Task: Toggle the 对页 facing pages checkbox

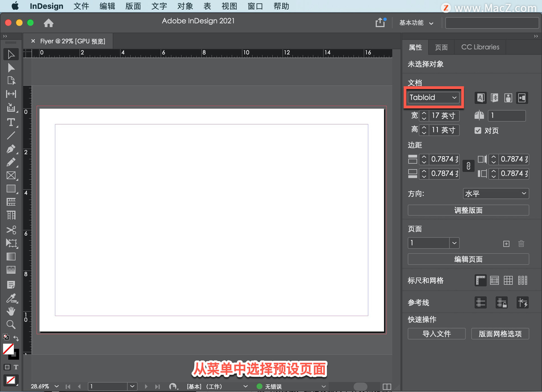Action: point(478,130)
